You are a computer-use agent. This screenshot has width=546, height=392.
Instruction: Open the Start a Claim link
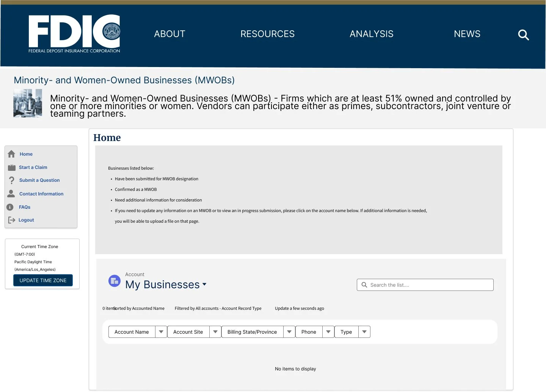[x=33, y=167]
